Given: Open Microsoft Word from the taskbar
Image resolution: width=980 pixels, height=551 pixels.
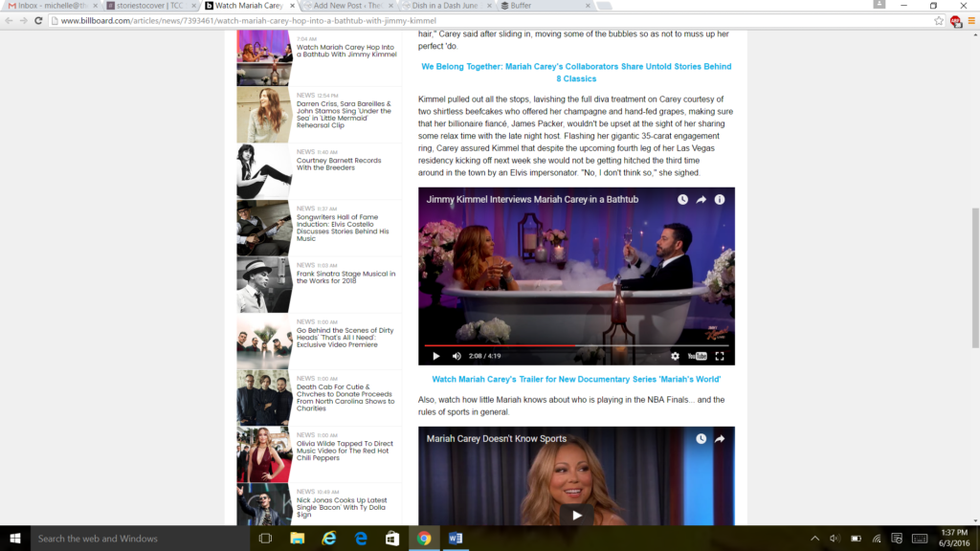Looking at the screenshot, I should 455,539.
